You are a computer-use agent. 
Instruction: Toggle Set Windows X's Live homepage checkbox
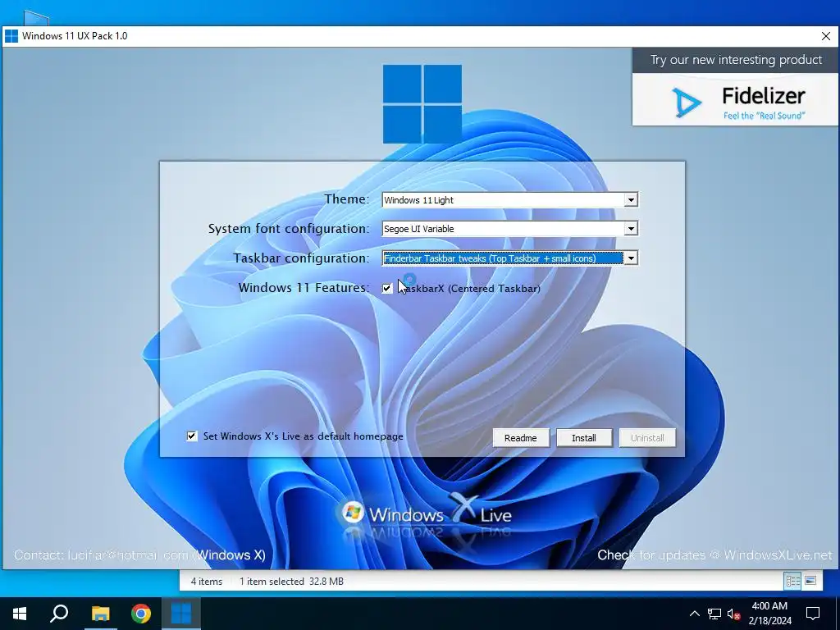(x=192, y=436)
